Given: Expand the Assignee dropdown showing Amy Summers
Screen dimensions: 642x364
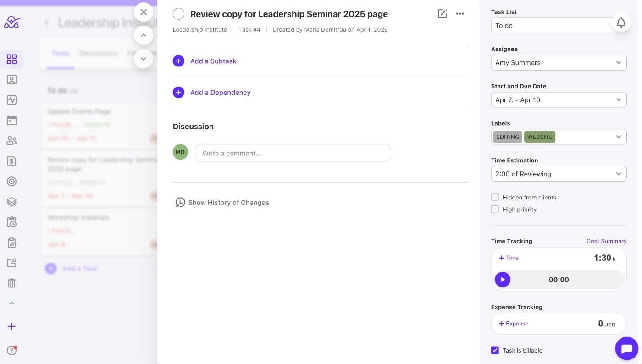Looking at the screenshot, I should [559, 63].
